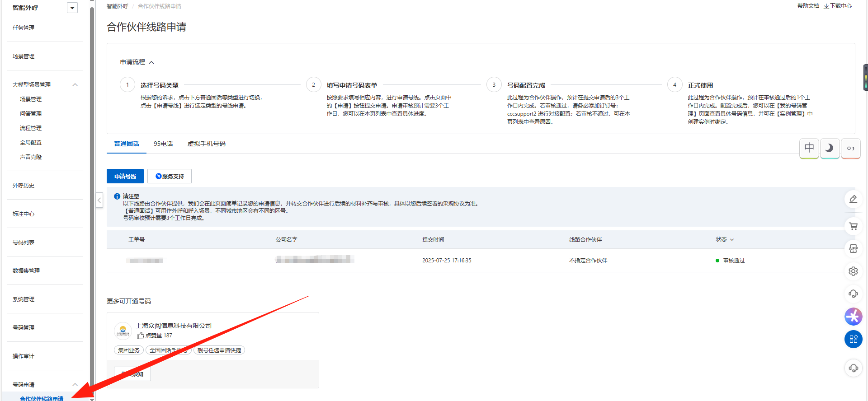This screenshot has width=868, height=401.
Task: Click the 集团业务 tag
Action: click(129, 350)
